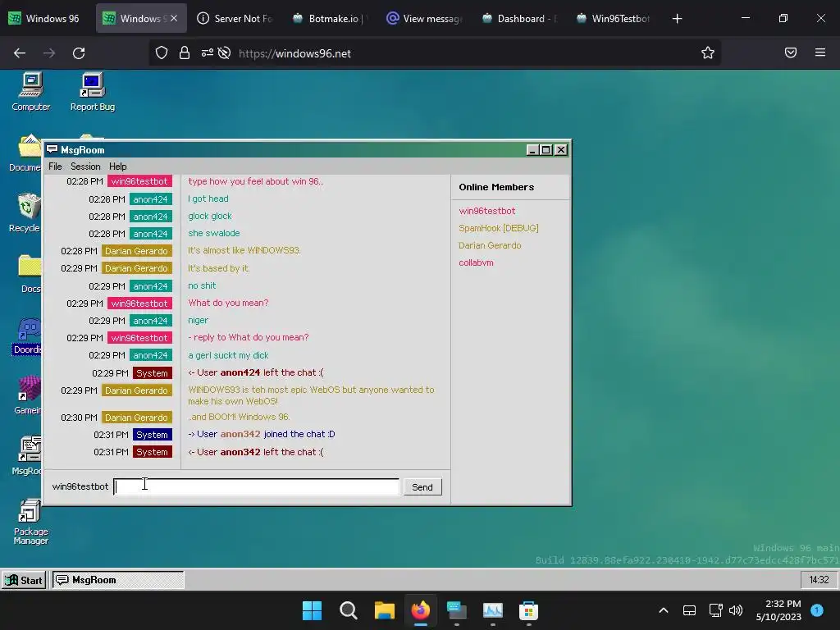Open the Package Manager desktop icon

tap(30, 522)
